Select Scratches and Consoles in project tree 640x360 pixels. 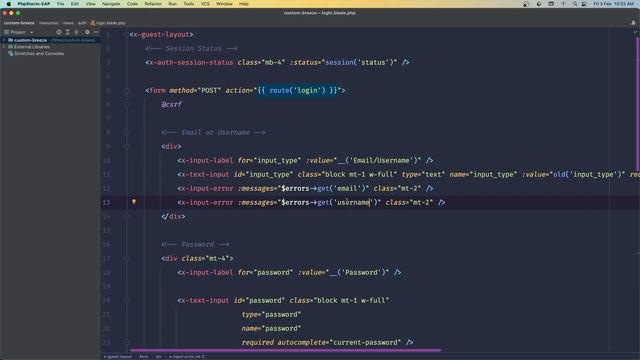tap(39, 53)
